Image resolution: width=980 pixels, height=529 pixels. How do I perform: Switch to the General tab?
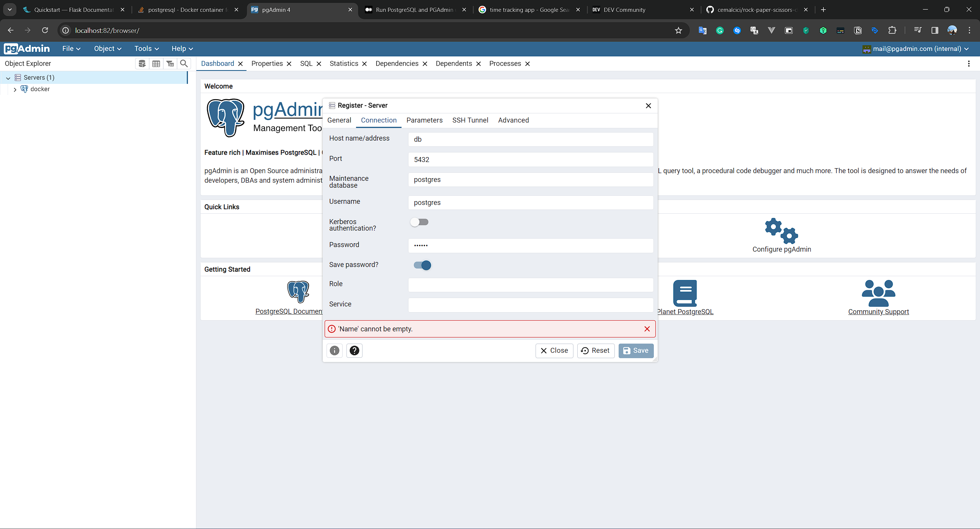339,120
